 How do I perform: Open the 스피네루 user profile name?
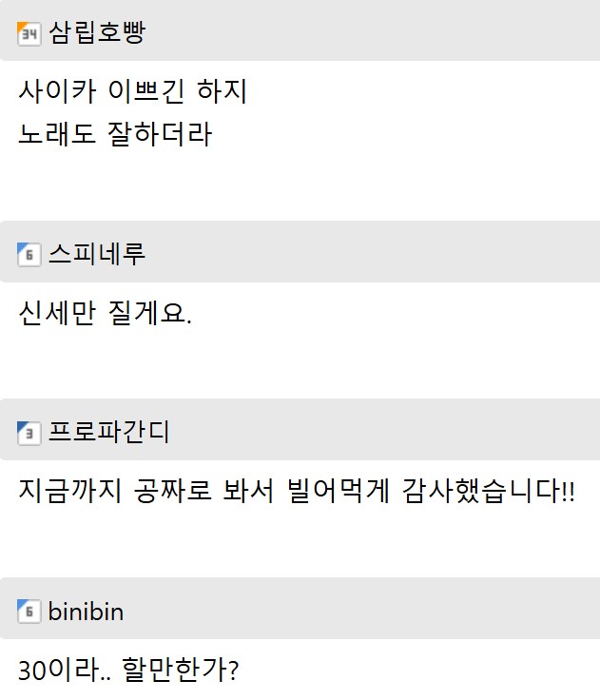tap(97, 254)
